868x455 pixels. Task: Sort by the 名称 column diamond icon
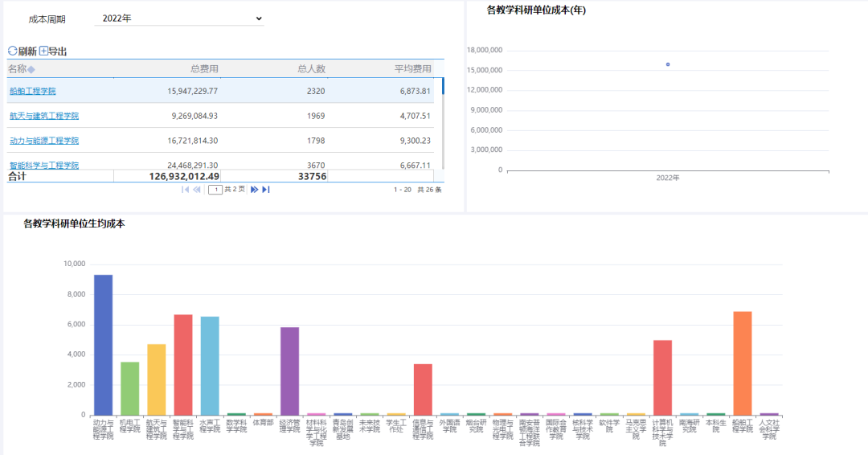click(31, 69)
